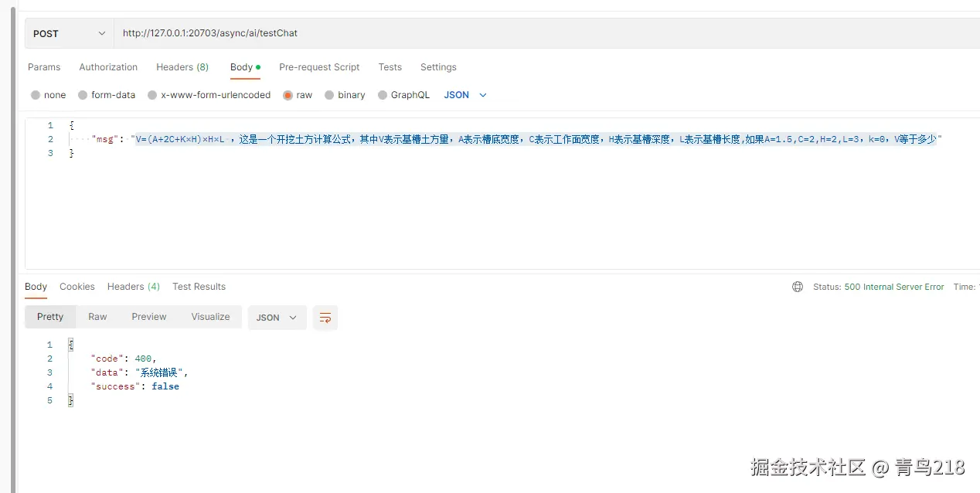The height and width of the screenshot is (493, 980).
Task: Select the raw body type
Action: point(298,95)
